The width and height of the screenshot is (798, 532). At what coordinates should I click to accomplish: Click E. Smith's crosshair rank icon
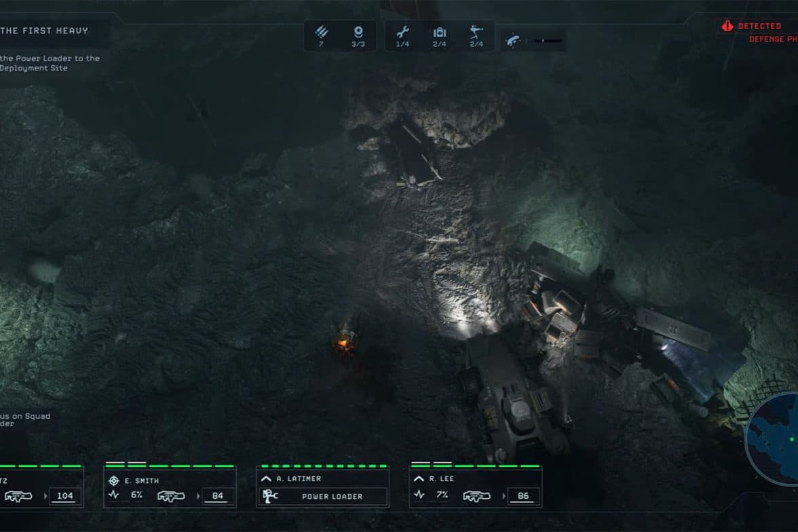click(x=113, y=480)
